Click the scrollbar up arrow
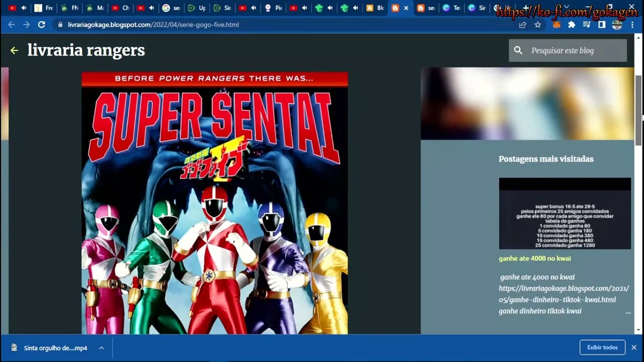644x362 pixels. coord(638,38)
